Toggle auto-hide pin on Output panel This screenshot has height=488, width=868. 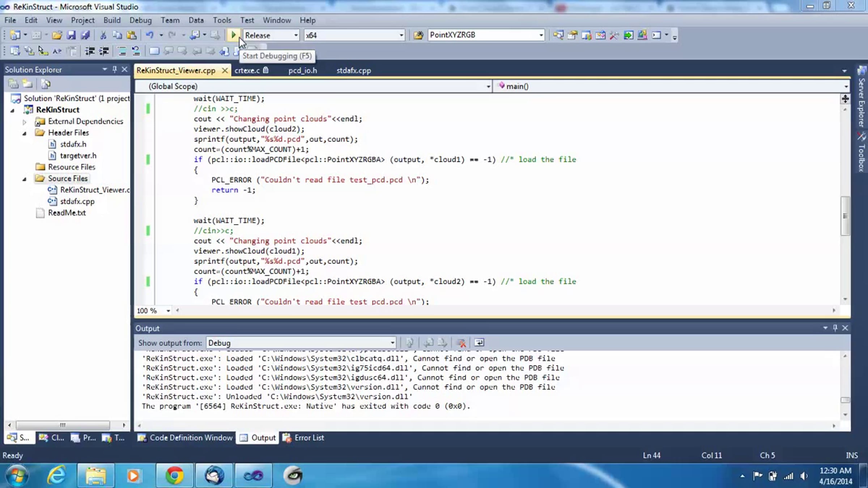click(x=835, y=328)
